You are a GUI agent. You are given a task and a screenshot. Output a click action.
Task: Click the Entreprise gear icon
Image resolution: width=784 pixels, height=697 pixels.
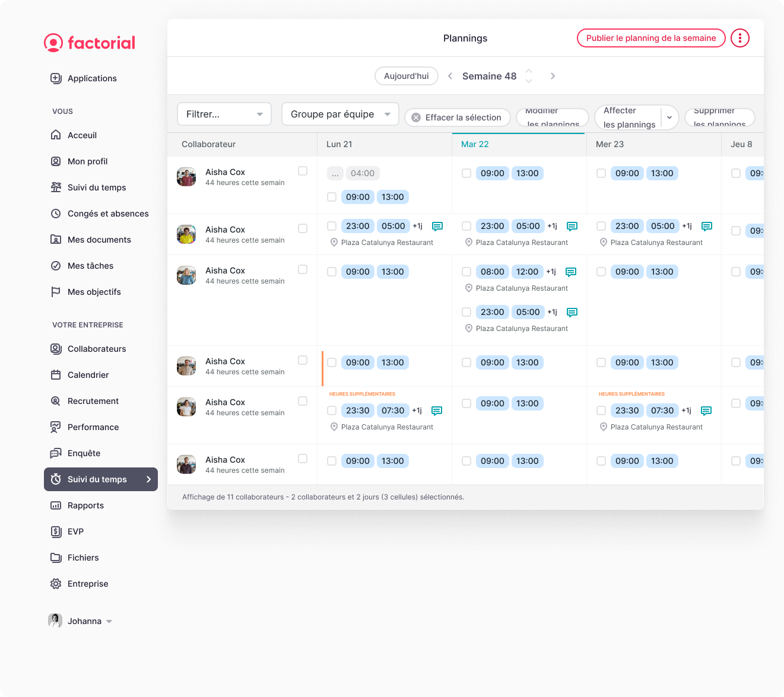tap(56, 584)
